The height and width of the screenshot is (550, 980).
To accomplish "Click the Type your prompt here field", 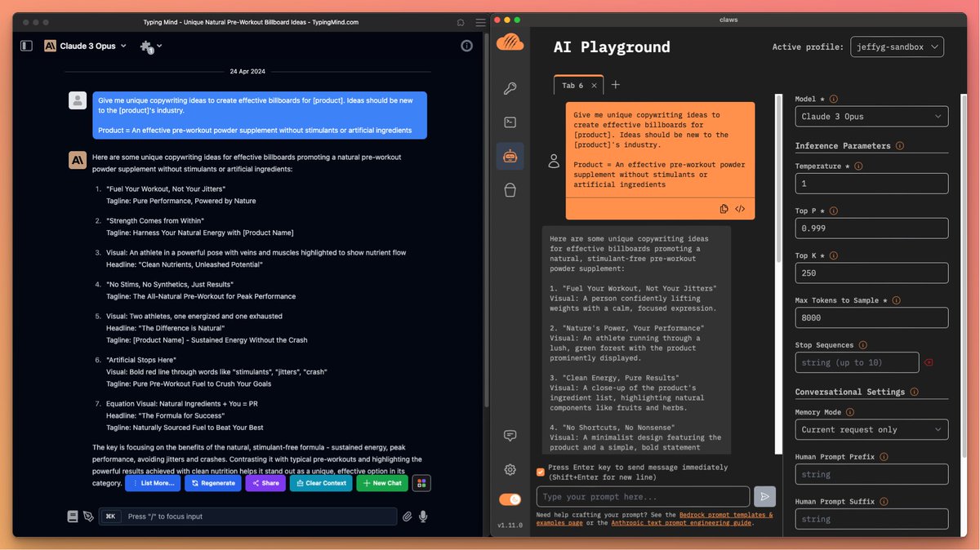I will click(x=643, y=496).
